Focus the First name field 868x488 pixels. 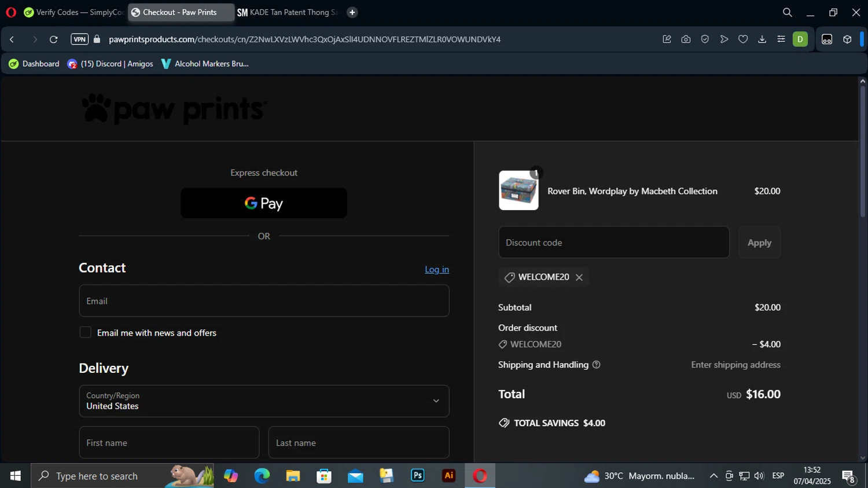tap(169, 443)
